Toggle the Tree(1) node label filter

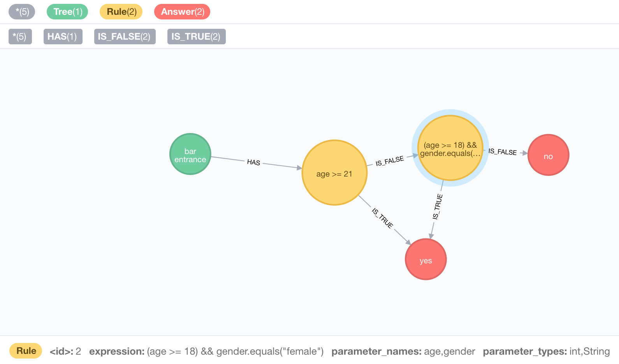pyautogui.click(x=67, y=12)
